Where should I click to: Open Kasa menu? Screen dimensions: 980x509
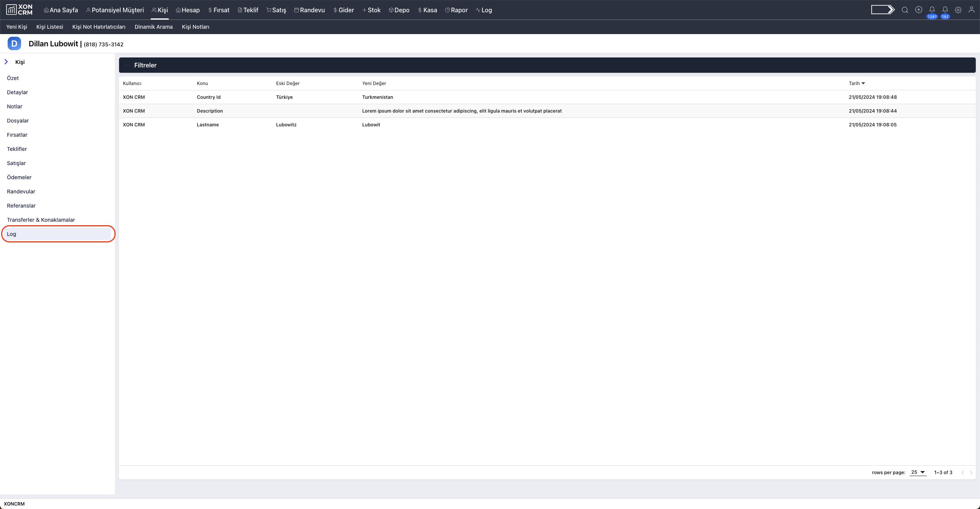427,10
